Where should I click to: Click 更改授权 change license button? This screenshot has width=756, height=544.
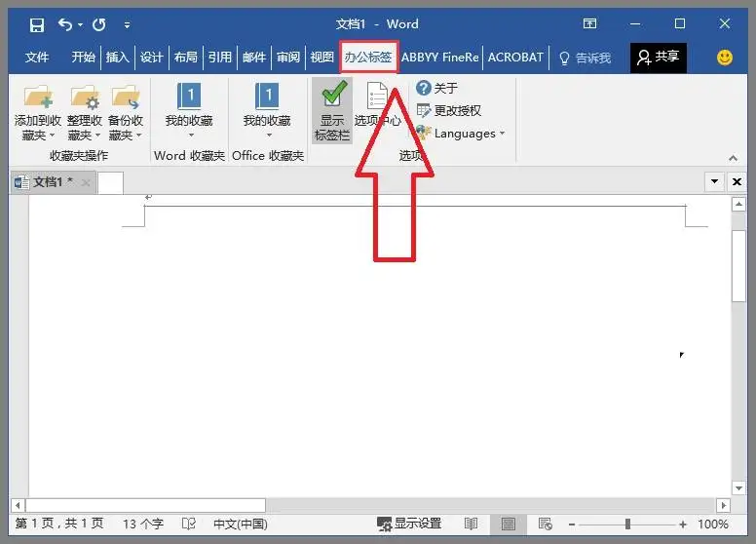(x=449, y=111)
